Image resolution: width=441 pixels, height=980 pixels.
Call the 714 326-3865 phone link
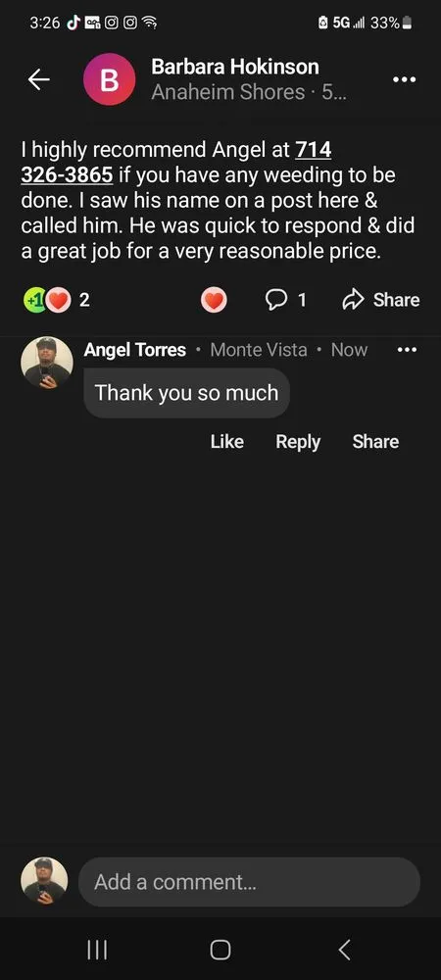click(176, 162)
